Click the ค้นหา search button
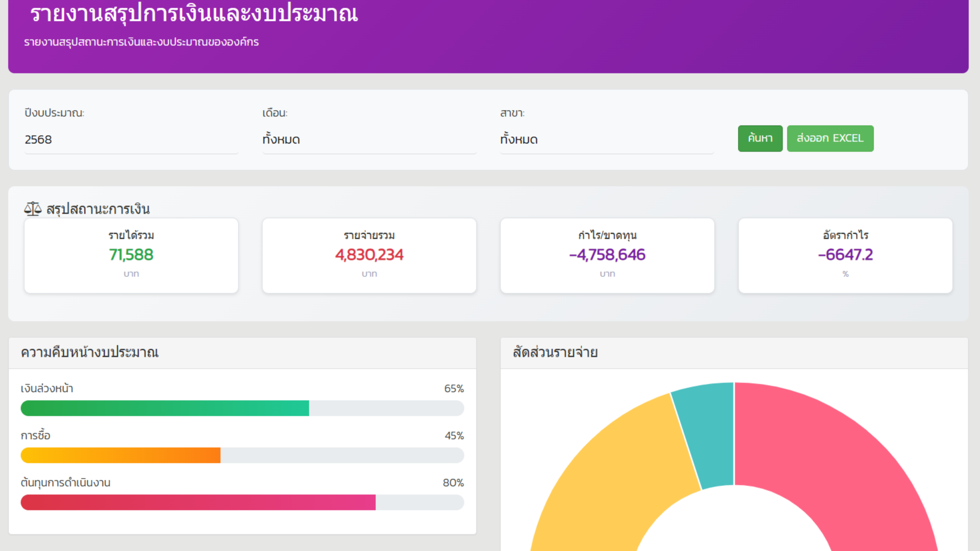980x551 pixels. pos(760,139)
